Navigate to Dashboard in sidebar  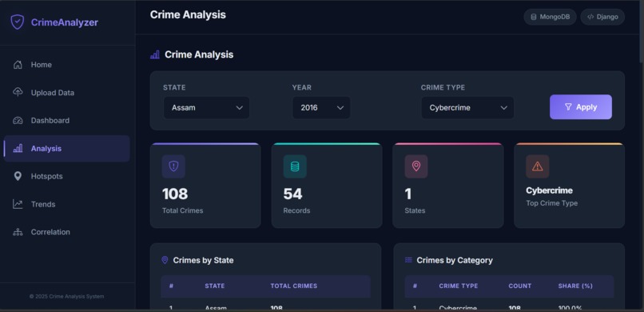67,121
